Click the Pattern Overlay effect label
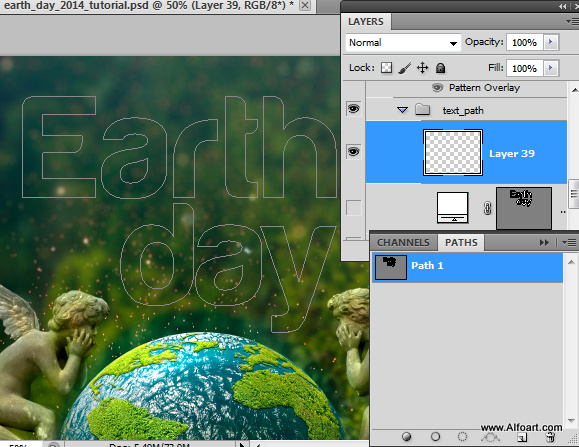The image size is (579, 447). (x=484, y=88)
